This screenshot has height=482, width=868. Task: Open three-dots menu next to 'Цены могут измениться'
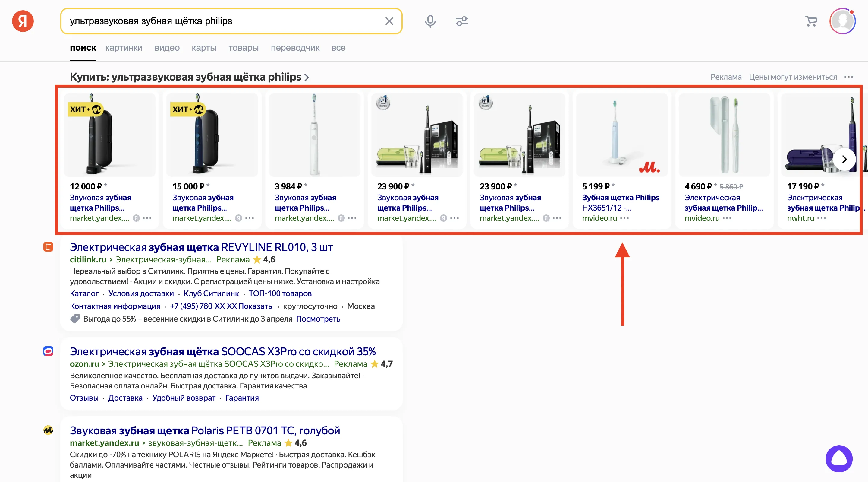pyautogui.click(x=848, y=77)
